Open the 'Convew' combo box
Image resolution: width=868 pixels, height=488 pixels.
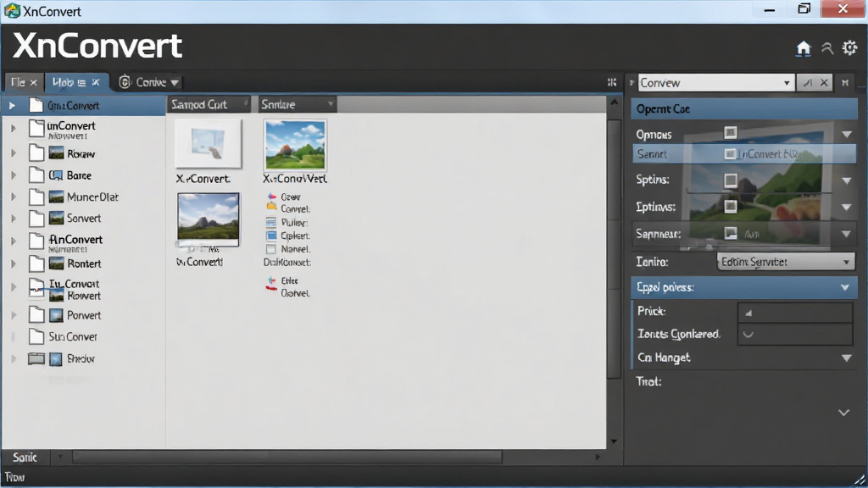click(x=715, y=82)
